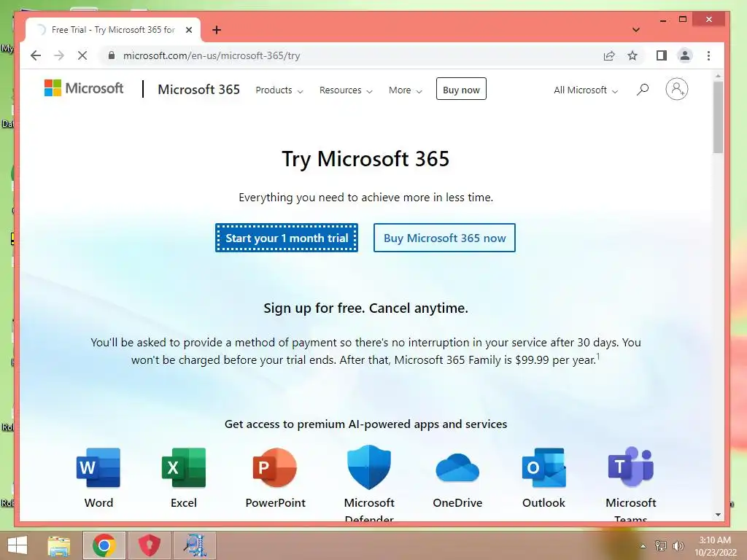Go back with the browser back arrow

36,55
